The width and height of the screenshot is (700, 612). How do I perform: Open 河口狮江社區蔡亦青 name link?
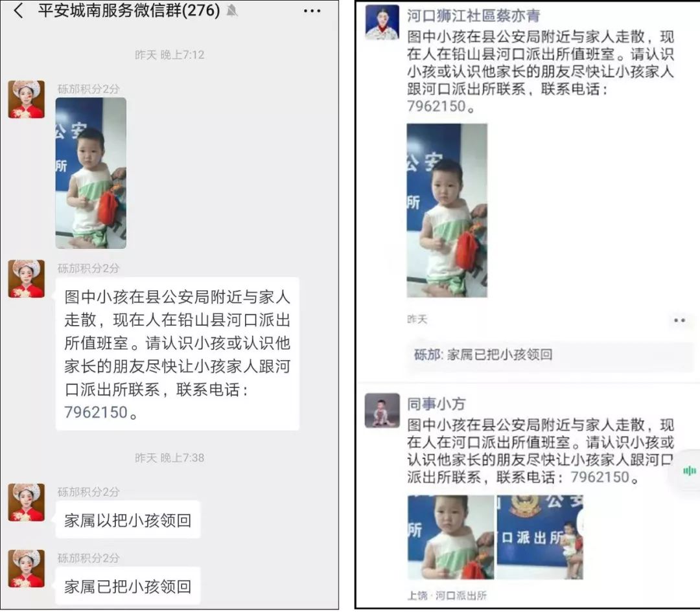[473, 16]
